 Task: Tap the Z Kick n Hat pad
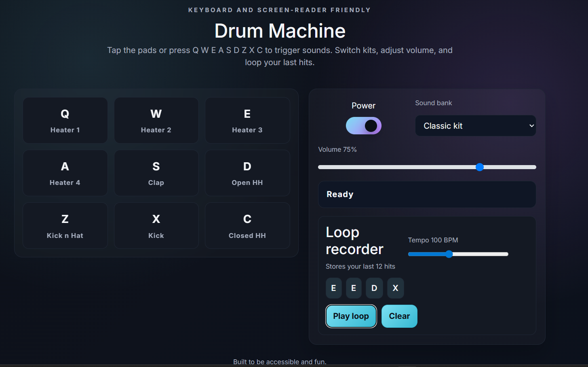65,225
